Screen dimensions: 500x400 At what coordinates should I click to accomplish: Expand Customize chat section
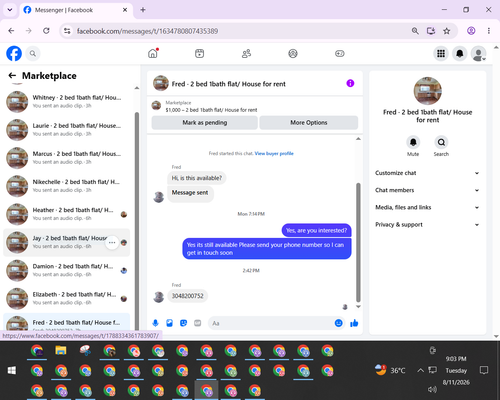(x=427, y=173)
